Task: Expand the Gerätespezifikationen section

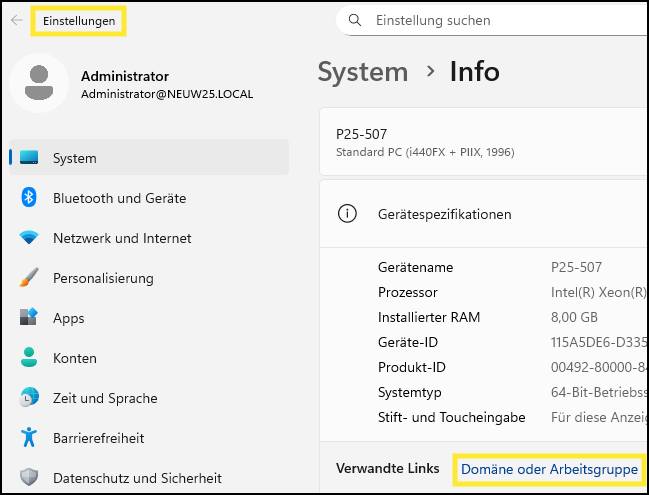Action: pos(483,214)
